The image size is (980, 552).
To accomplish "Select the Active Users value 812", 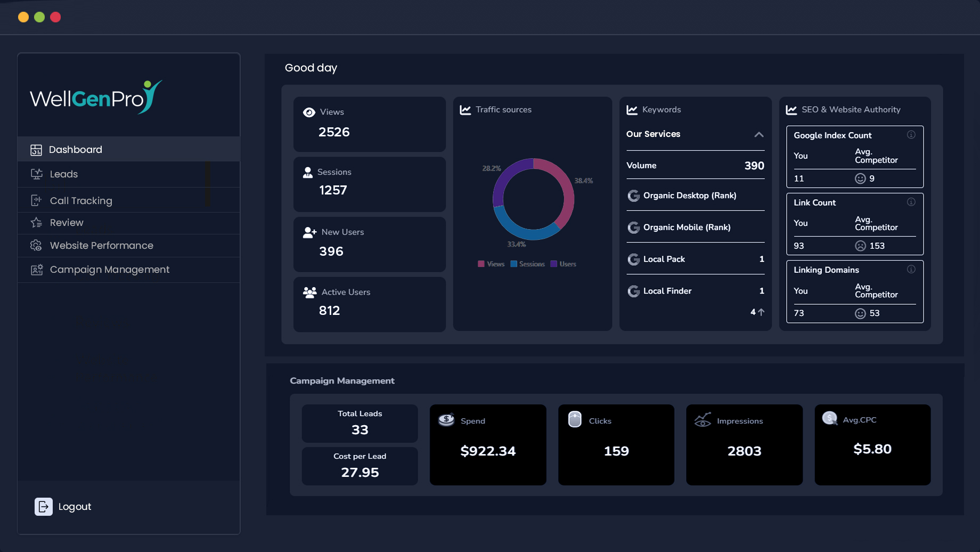I will coord(330,311).
